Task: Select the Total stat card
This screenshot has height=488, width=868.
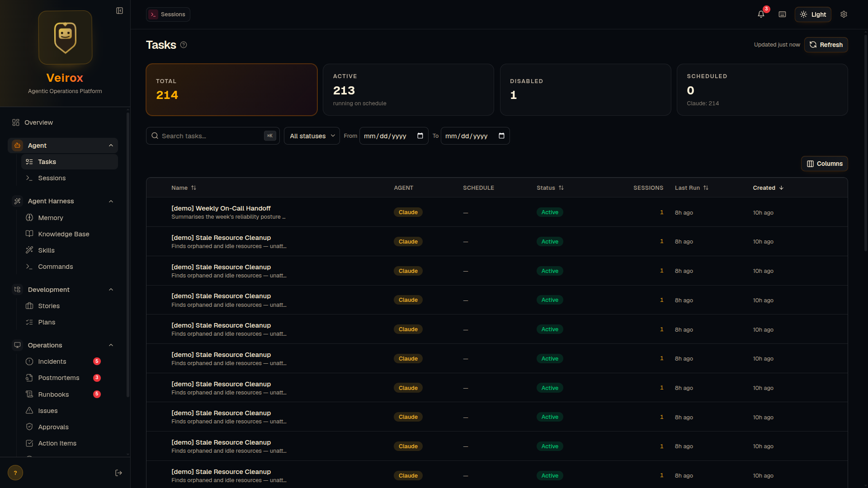Action: point(231,89)
